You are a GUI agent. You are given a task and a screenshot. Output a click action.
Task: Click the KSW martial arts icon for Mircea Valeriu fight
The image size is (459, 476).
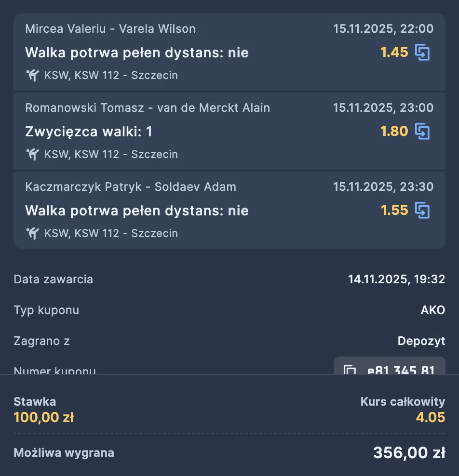[x=32, y=75]
